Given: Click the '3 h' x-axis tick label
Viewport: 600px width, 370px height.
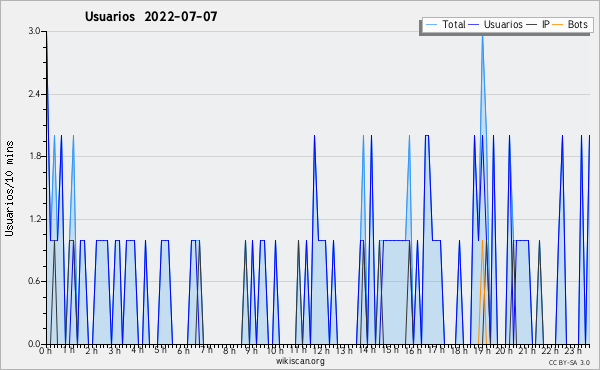Looking at the screenshot, I should point(114,351).
